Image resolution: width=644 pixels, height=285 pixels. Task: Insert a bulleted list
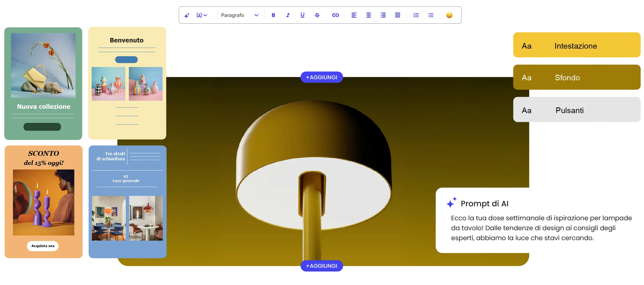tap(431, 15)
